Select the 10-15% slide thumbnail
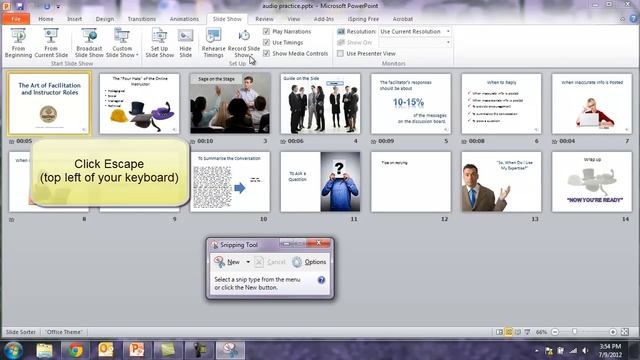640x360 pixels. (x=411, y=104)
